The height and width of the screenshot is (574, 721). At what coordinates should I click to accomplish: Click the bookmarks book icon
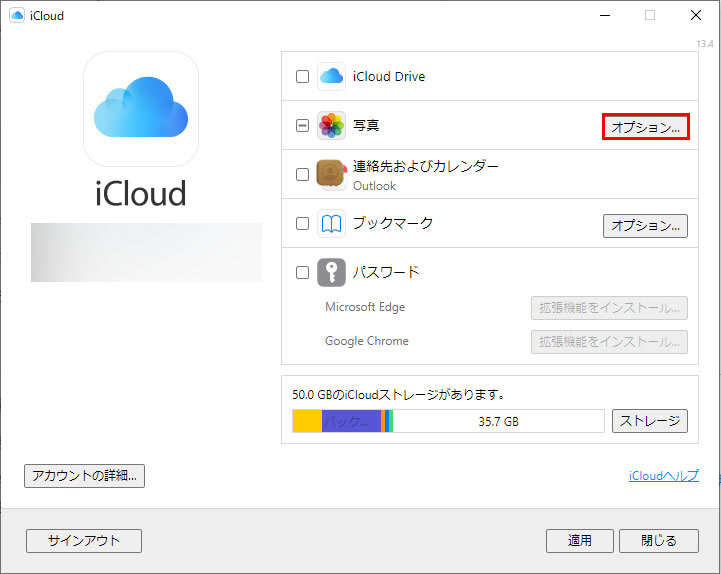pos(331,224)
